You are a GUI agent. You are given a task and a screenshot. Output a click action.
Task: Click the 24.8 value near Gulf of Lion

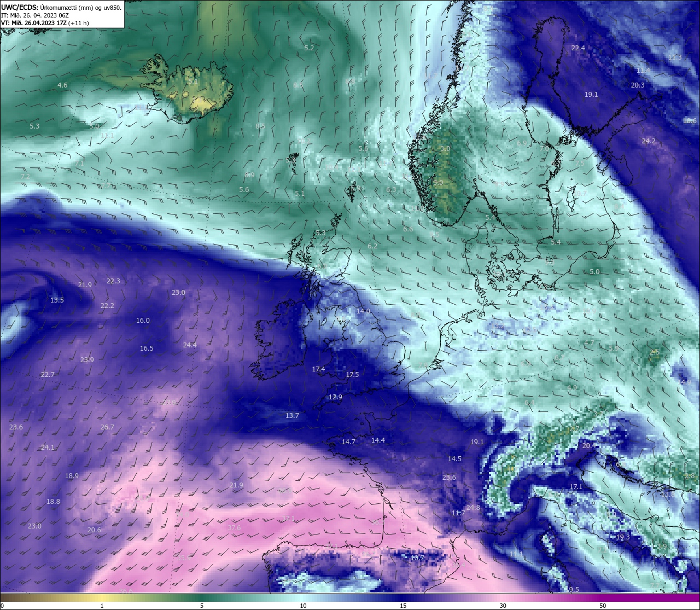(x=473, y=508)
